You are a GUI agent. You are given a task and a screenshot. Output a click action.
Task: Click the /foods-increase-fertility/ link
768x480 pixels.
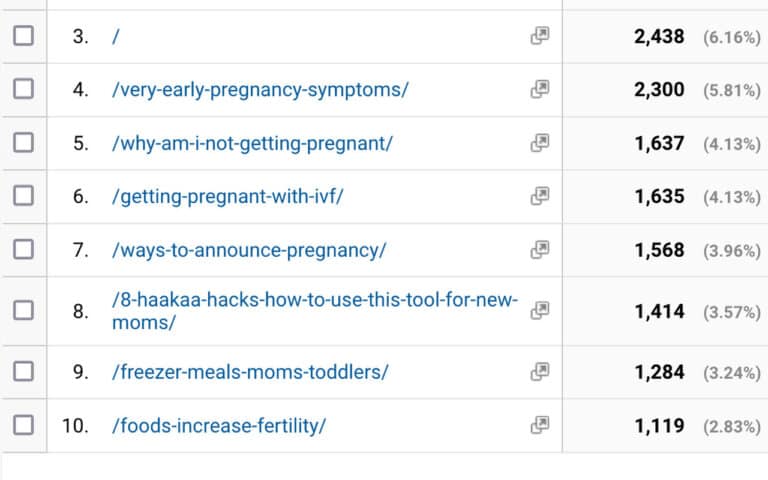[x=219, y=426]
